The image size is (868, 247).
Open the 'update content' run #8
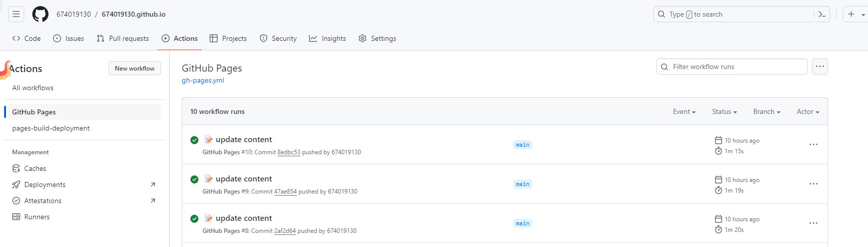tap(244, 218)
